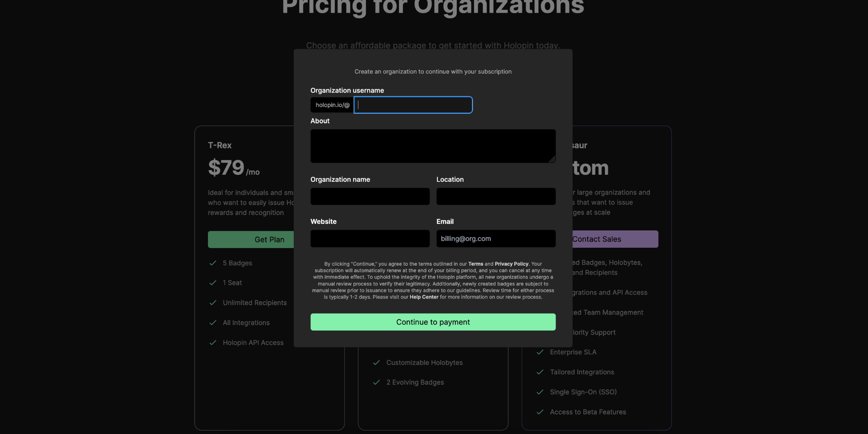The height and width of the screenshot is (434, 868).
Task: Click the Enterprise SLA feature text
Action: pos(573,352)
